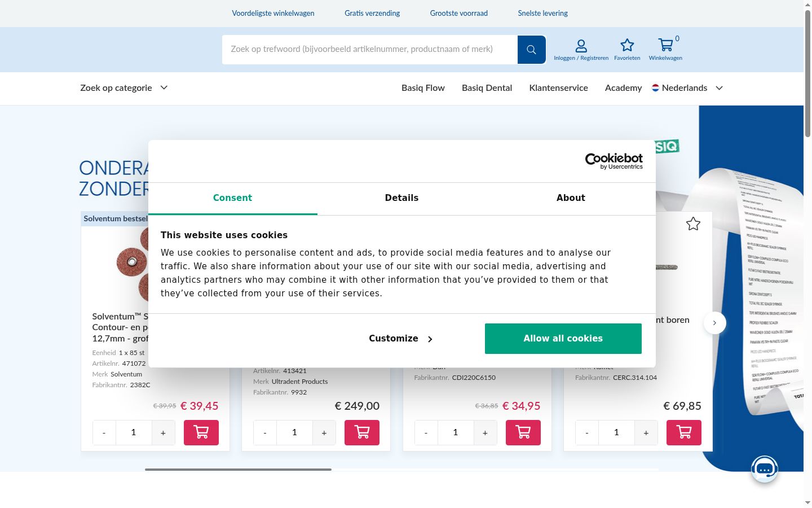Viewport: 812px width, 508px height.
Task: Open the chat support bubble
Action: pos(765,469)
